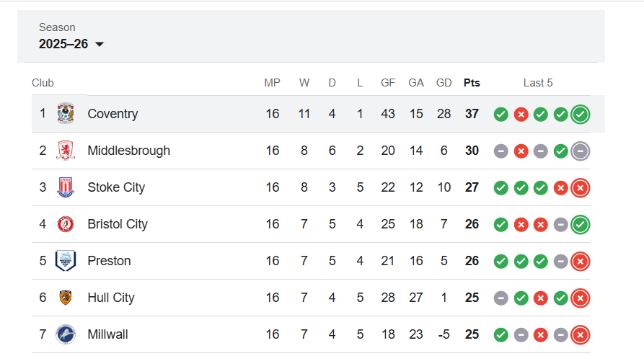Click Bristol City's most recent win icon
The image size is (644, 356).
point(581,224)
